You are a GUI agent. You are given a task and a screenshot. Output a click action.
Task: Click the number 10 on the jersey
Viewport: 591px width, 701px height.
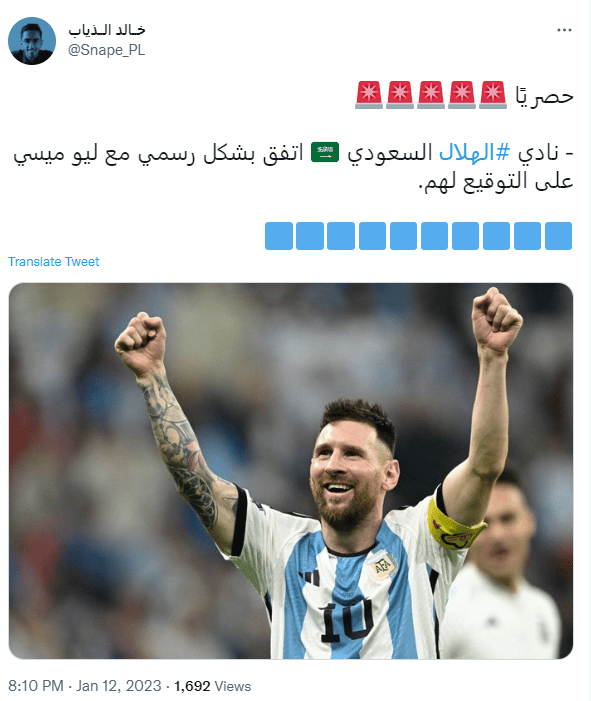pos(346,621)
